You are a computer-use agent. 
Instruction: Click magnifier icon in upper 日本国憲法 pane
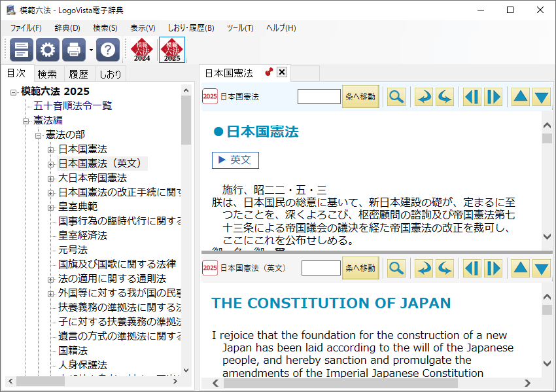(396, 97)
